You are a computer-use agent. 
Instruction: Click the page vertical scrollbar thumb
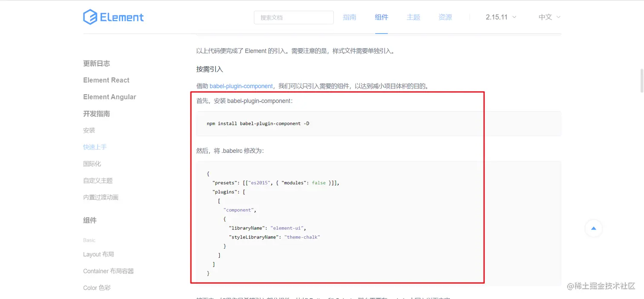tap(641, 80)
